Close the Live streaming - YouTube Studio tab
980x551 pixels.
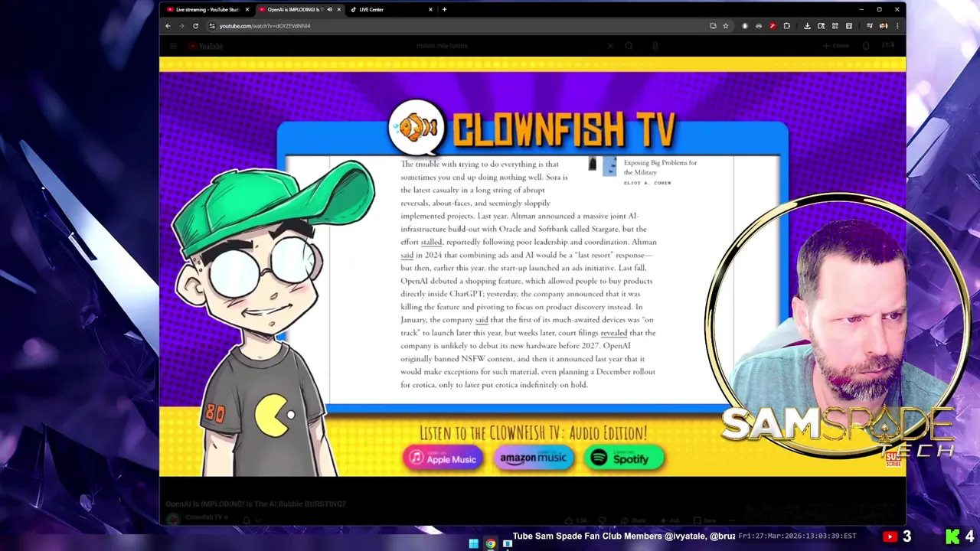247,9
